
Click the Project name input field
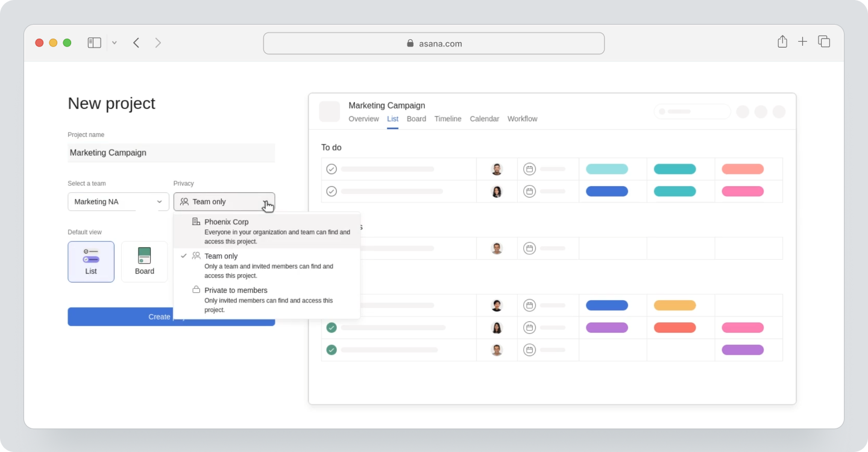pos(171,152)
